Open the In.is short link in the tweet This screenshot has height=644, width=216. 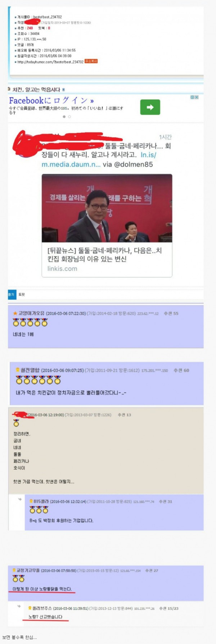(148, 155)
